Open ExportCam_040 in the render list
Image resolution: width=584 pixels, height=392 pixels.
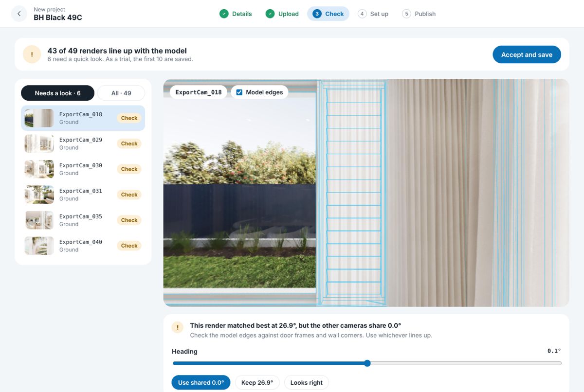83,246
